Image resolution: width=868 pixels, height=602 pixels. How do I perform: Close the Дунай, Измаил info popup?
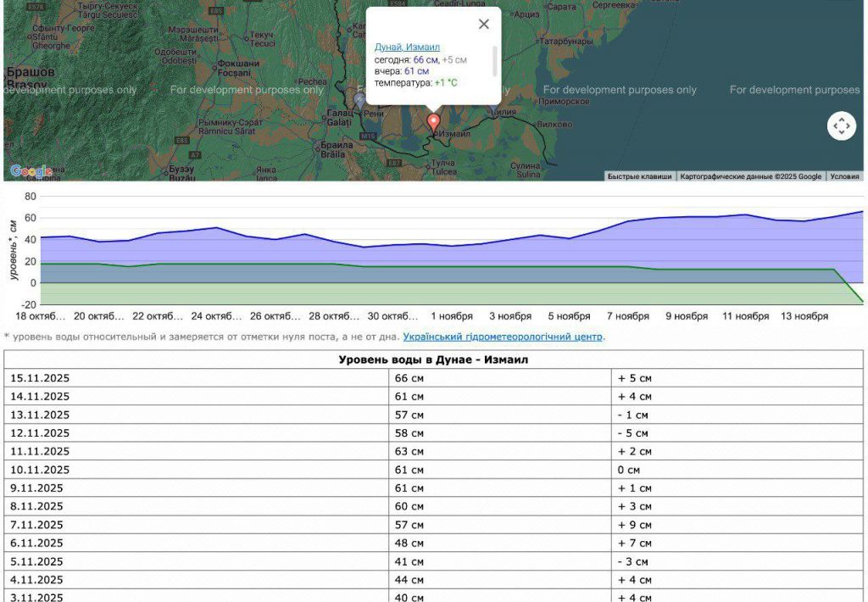tap(484, 25)
